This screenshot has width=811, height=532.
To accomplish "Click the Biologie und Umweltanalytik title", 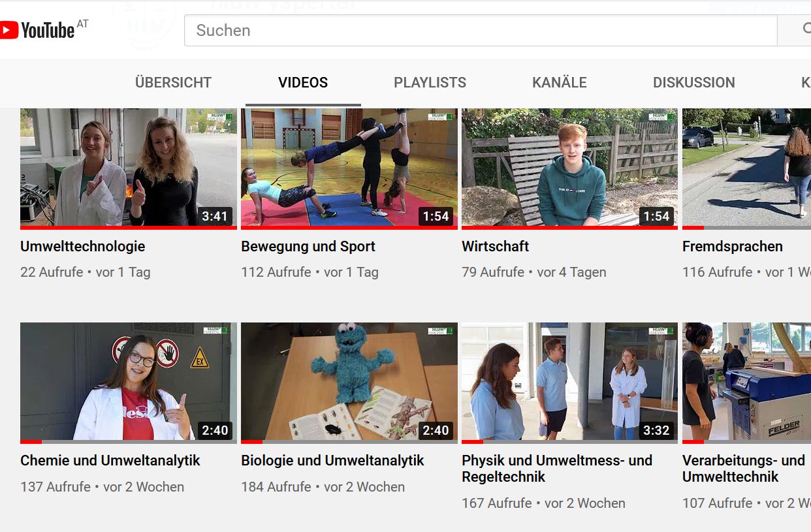I will pos(332,461).
